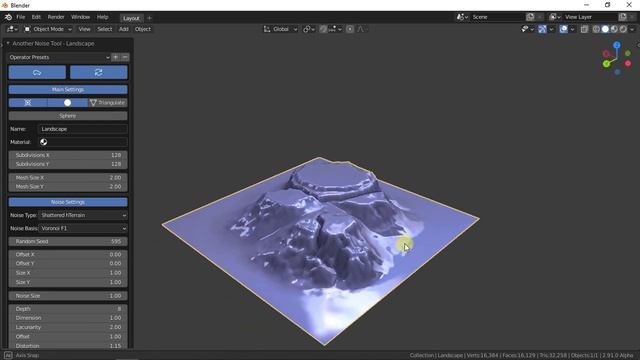Open the viewport Select menu
The height and width of the screenshot is (360, 640).
coord(104,29)
